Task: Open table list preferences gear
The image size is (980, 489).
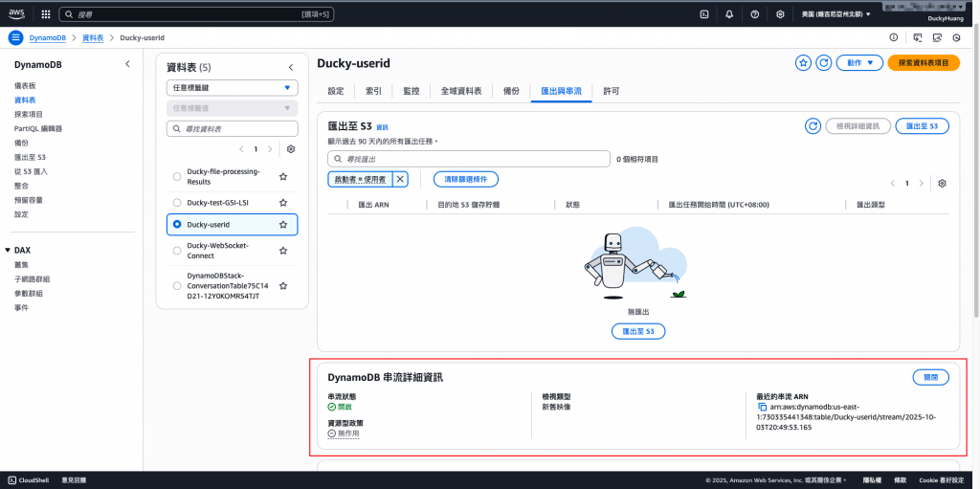Action: [291, 149]
